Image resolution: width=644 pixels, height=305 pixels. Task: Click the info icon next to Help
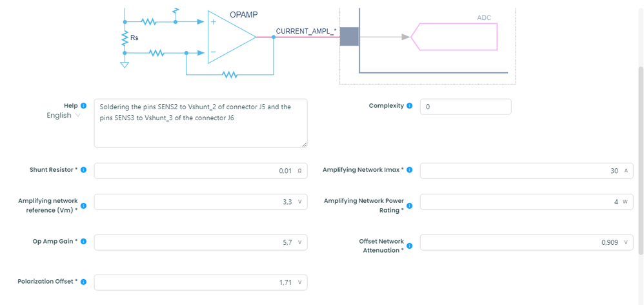(83, 106)
